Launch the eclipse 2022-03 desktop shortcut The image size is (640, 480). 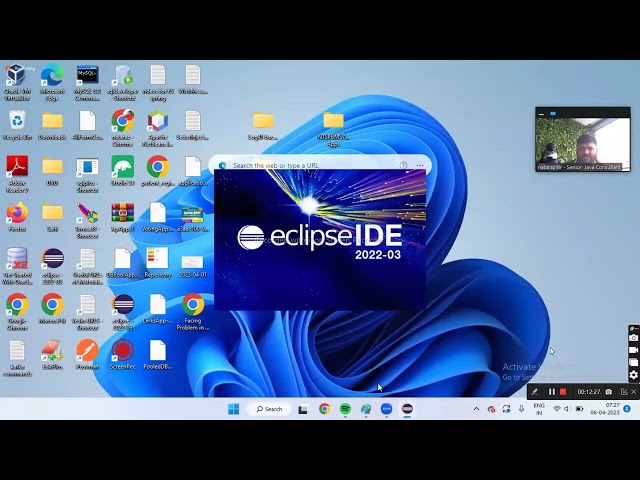point(52,266)
